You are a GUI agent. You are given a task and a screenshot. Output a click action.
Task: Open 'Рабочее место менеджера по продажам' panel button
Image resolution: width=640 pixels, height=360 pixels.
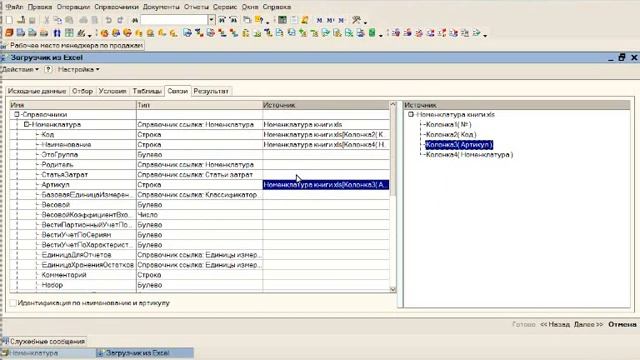point(73,45)
